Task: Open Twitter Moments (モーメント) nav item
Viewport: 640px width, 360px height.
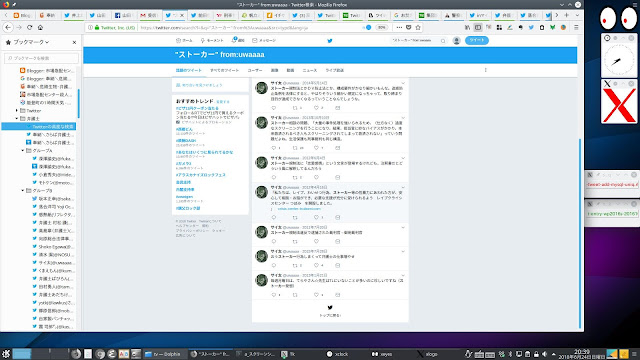Action: (212, 40)
